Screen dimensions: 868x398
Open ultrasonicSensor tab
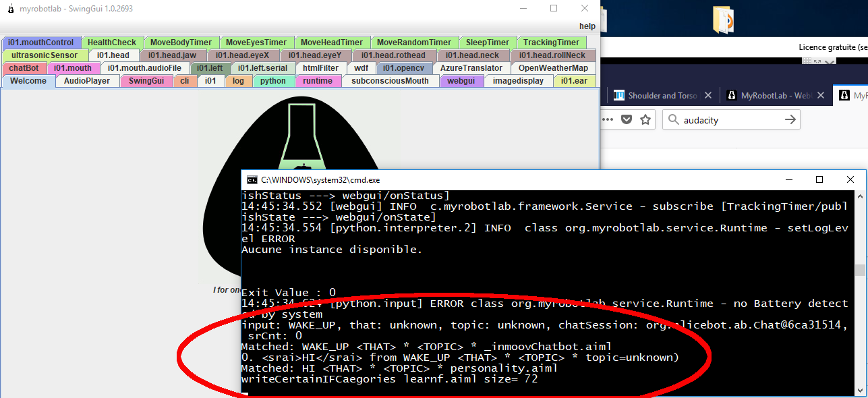click(x=45, y=55)
